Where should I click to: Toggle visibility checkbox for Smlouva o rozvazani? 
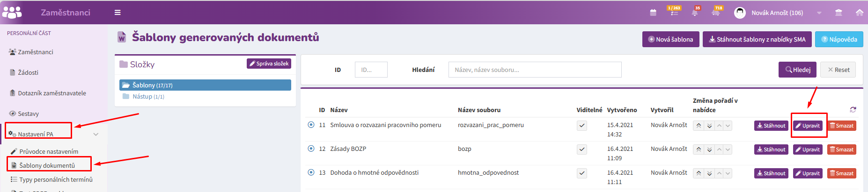pyautogui.click(x=581, y=126)
